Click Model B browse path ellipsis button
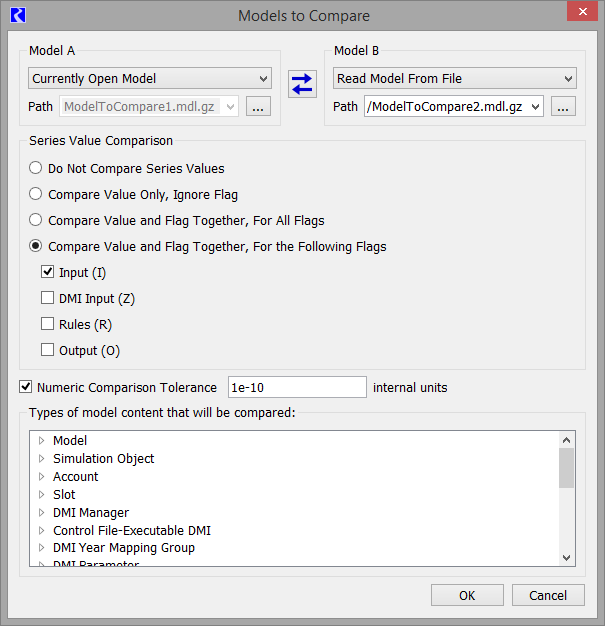 (x=563, y=107)
